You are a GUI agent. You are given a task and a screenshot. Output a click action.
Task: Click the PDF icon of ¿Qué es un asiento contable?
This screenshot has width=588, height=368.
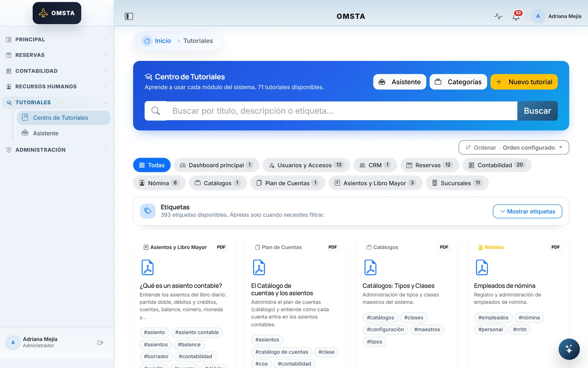coord(148,267)
